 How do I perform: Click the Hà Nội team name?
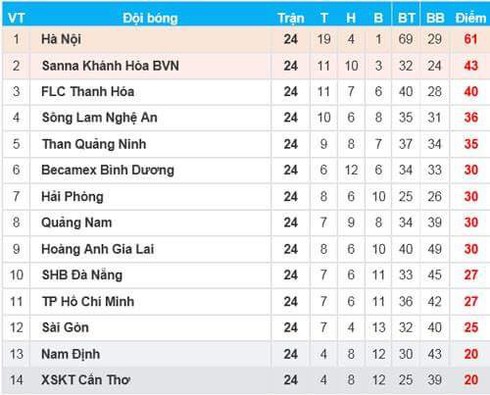(x=61, y=39)
